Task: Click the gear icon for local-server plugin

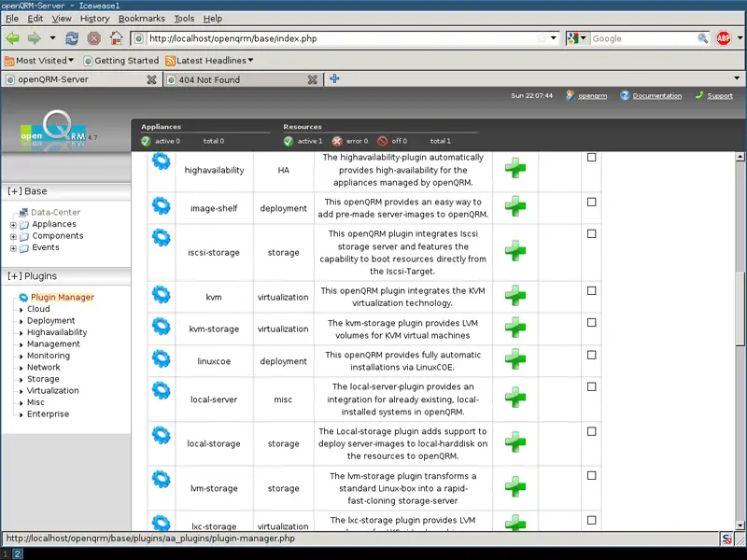Action: (162, 390)
